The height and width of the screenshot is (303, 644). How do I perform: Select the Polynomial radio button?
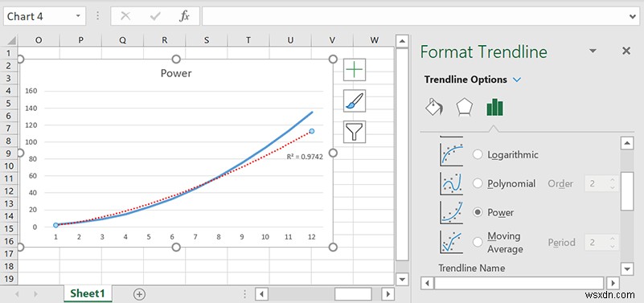[478, 183]
